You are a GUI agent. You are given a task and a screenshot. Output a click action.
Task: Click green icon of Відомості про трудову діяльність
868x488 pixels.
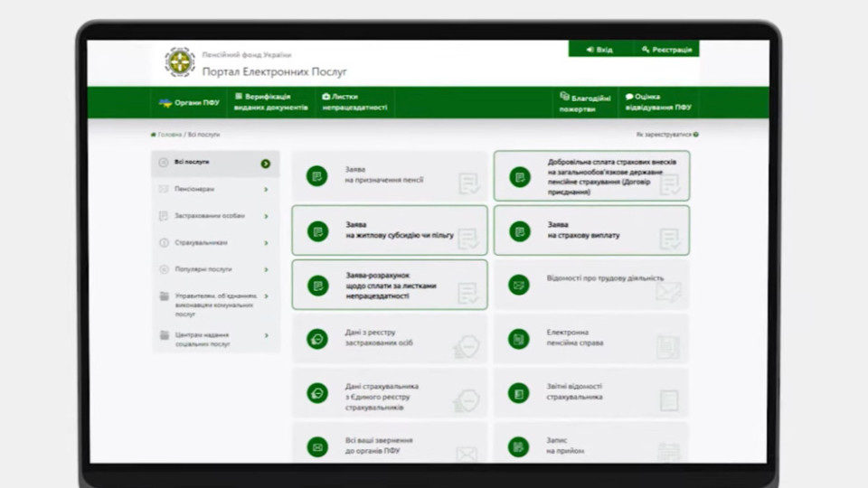pos(519,285)
